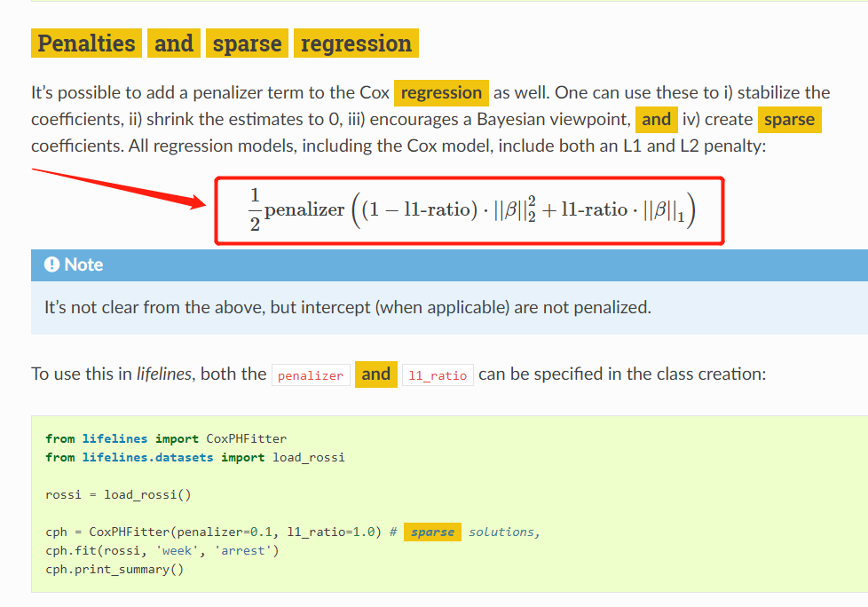Click the Note exclamation icon
This screenshot has width=868, height=607.
pos(52,264)
